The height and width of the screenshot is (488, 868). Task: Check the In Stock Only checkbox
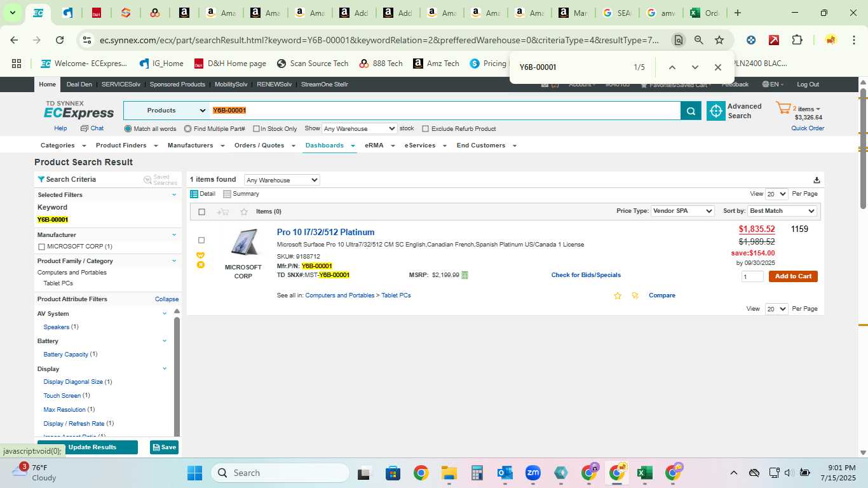click(x=256, y=129)
